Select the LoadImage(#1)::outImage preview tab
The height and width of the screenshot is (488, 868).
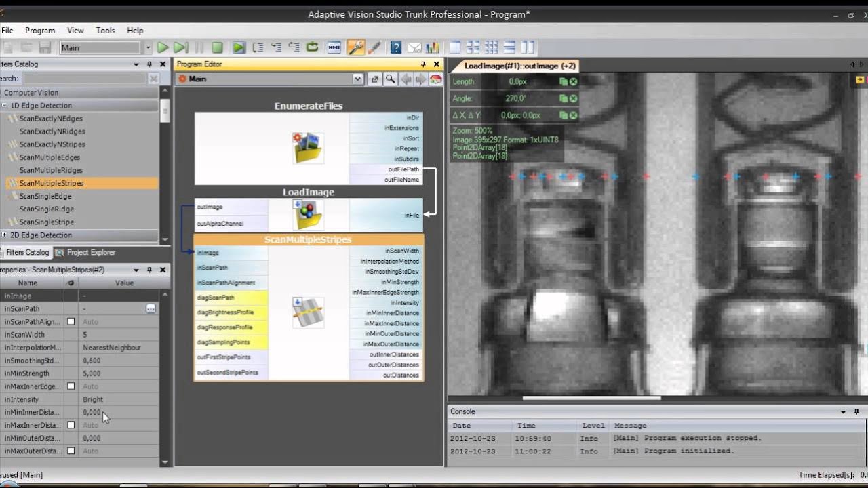(x=519, y=66)
